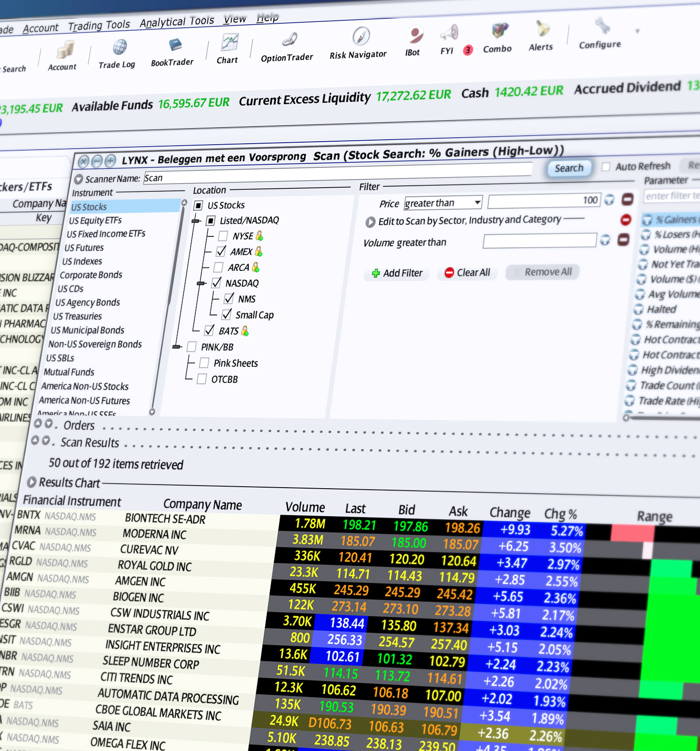Uncheck the BATS exchange checkbox
Viewport: 700px width, 751px height.
point(209,330)
